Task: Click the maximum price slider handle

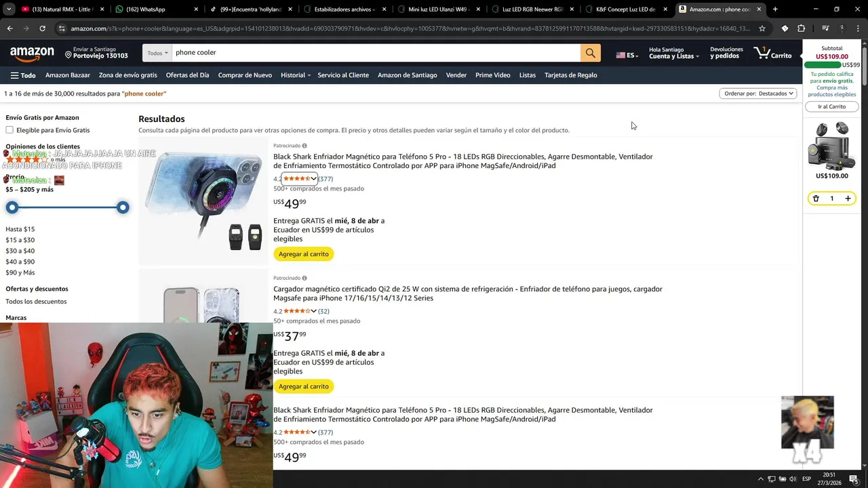Action: [x=123, y=207]
